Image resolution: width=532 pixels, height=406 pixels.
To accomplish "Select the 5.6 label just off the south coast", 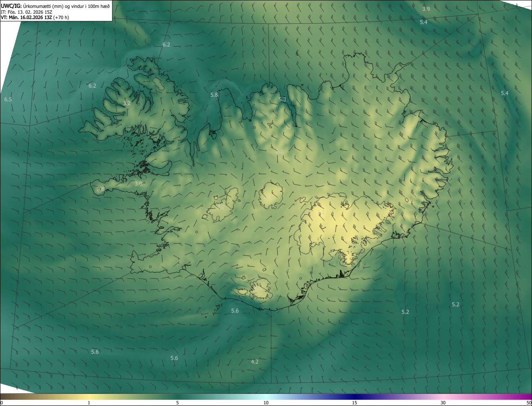I will (235, 311).
